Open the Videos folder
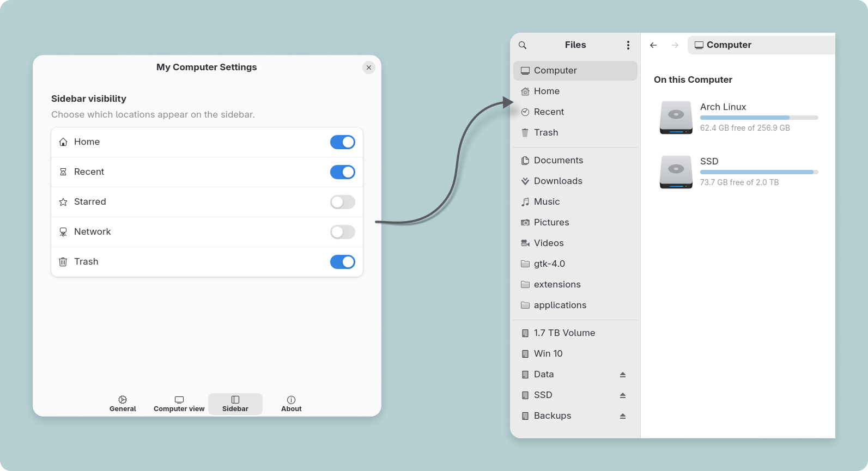Viewport: 868px width, 471px height. [575, 243]
